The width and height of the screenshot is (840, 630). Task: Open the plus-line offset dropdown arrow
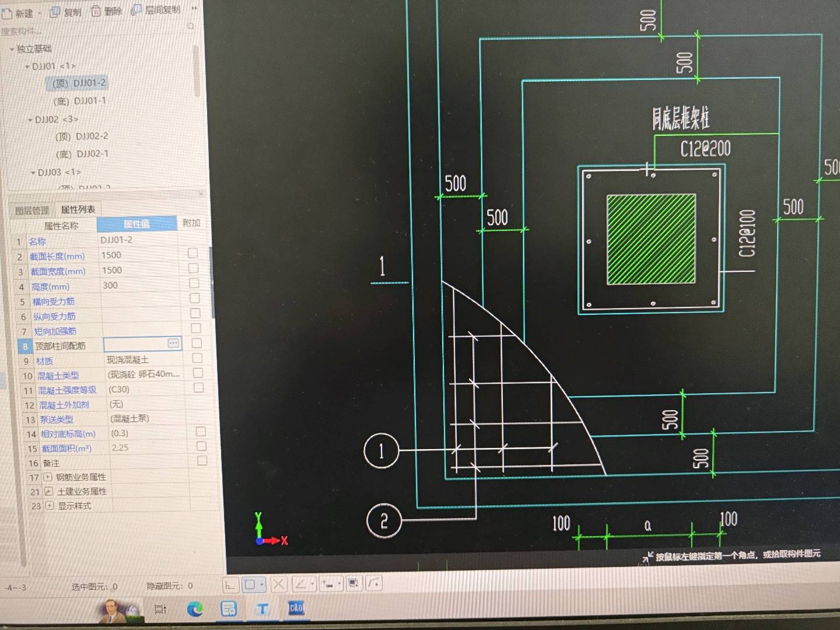(x=339, y=583)
